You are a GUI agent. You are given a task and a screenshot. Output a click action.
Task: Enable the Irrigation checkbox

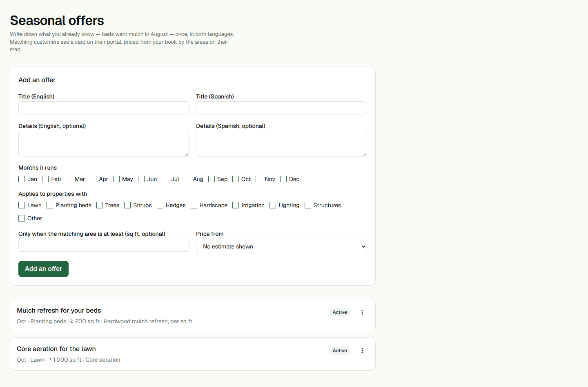[x=236, y=205]
